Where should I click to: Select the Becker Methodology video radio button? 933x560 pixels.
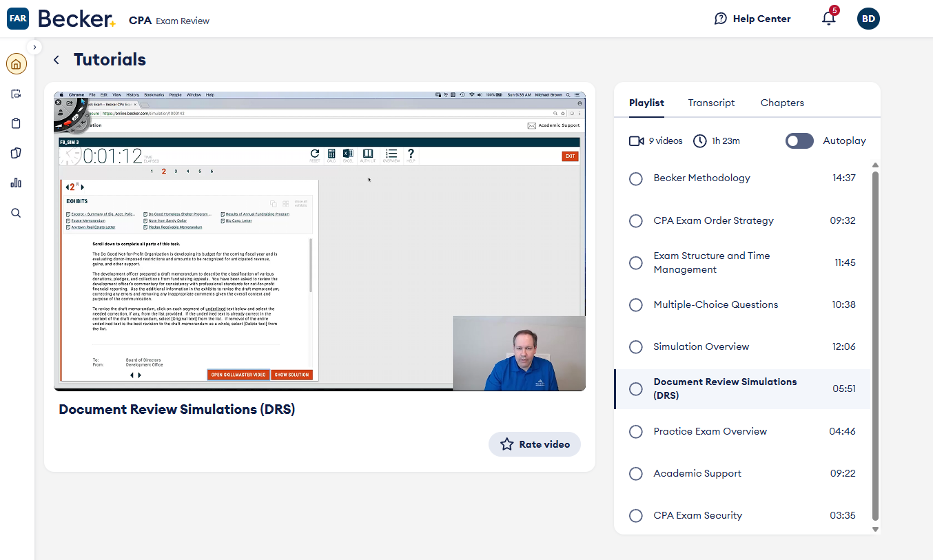coord(636,178)
